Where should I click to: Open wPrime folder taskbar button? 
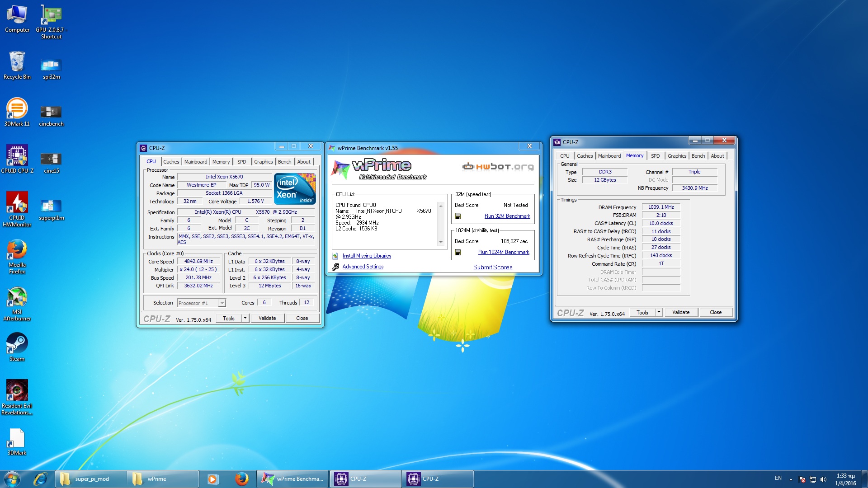click(x=163, y=479)
